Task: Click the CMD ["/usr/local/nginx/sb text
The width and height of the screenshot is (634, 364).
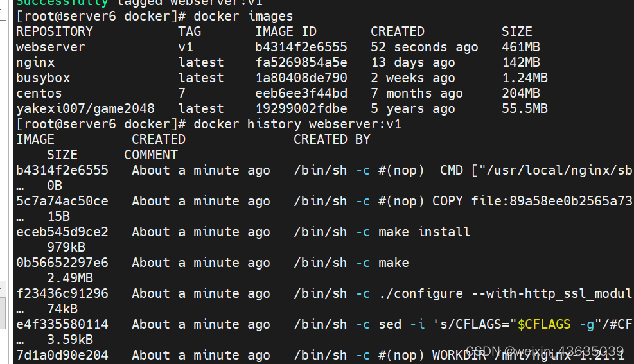Action: pyautogui.click(x=536, y=170)
